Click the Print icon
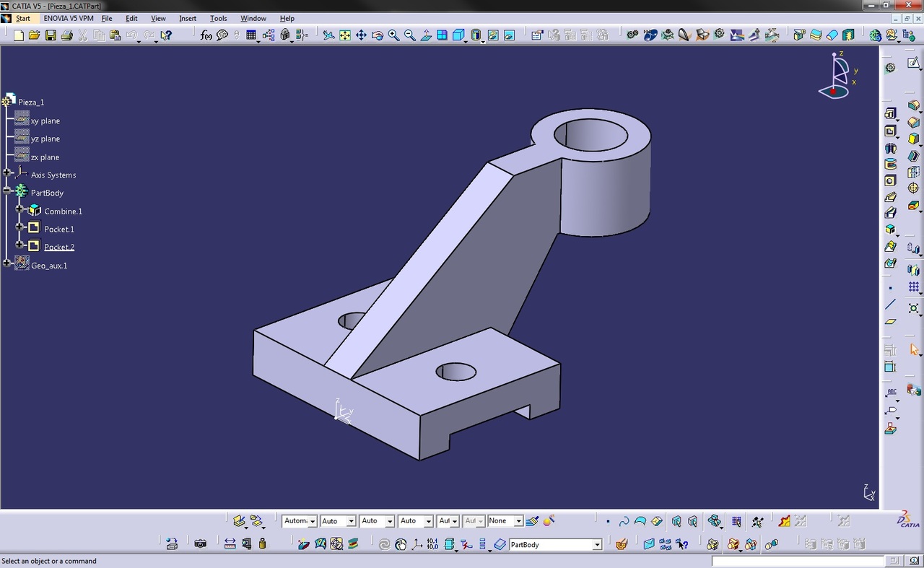 click(x=67, y=35)
